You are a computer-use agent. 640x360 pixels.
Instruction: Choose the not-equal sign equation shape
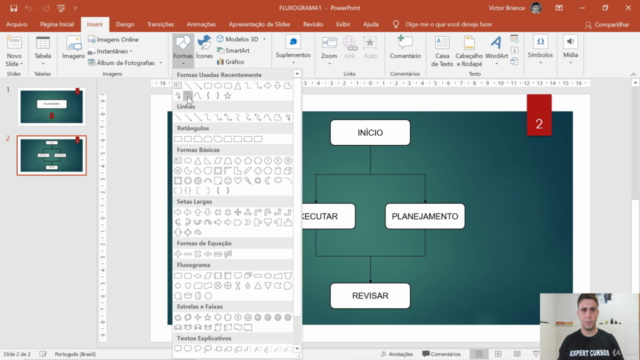pos(228,254)
